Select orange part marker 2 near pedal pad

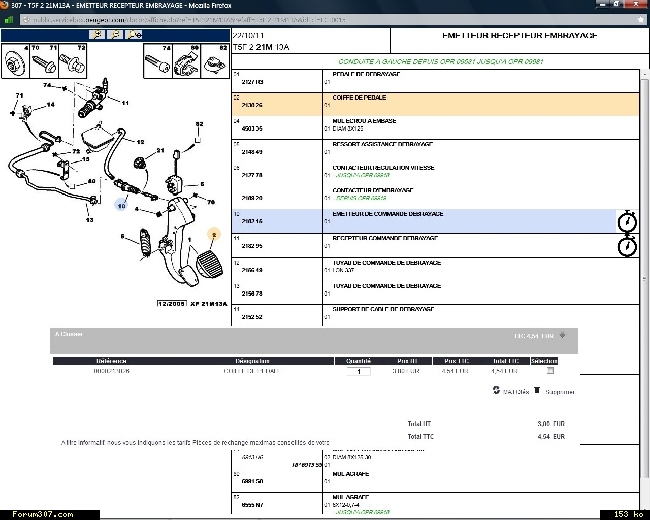[x=212, y=232]
